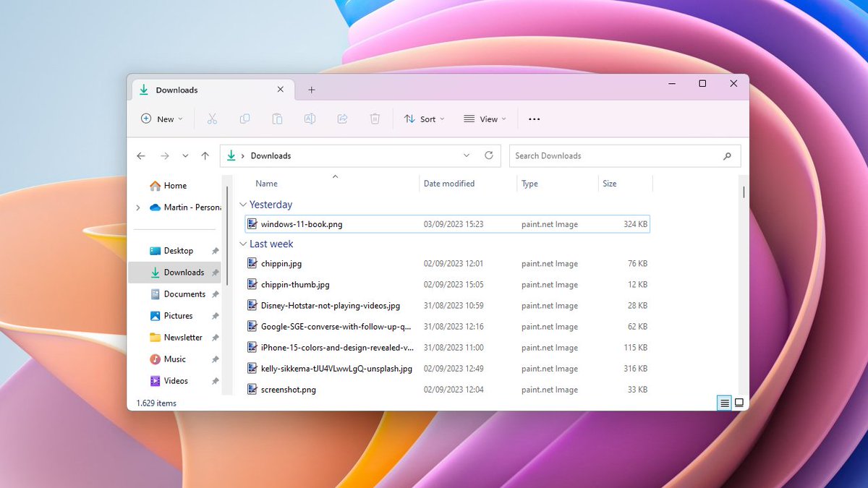Click the Share icon in the toolbar
The height and width of the screenshot is (488, 868).
(342, 119)
